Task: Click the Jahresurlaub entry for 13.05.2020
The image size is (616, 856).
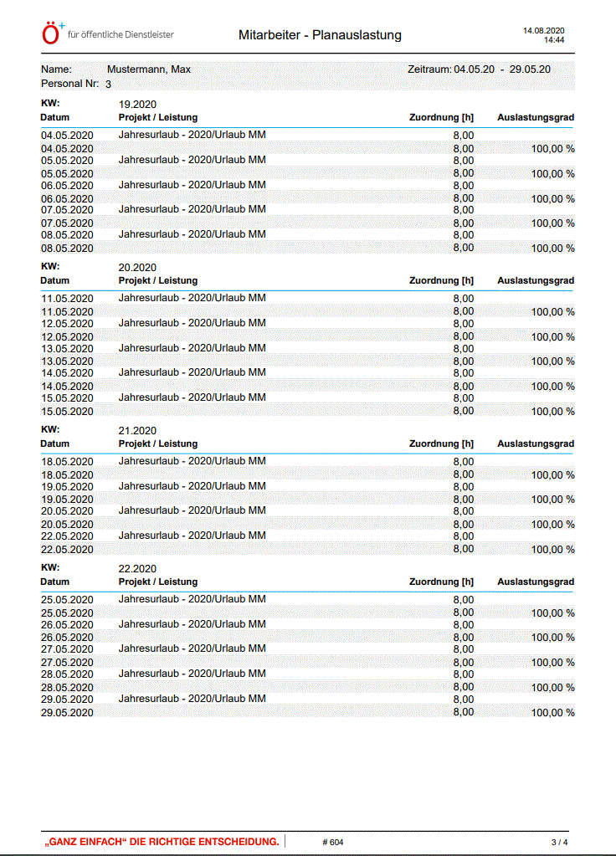Action: pyautogui.click(x=192, y=347)
